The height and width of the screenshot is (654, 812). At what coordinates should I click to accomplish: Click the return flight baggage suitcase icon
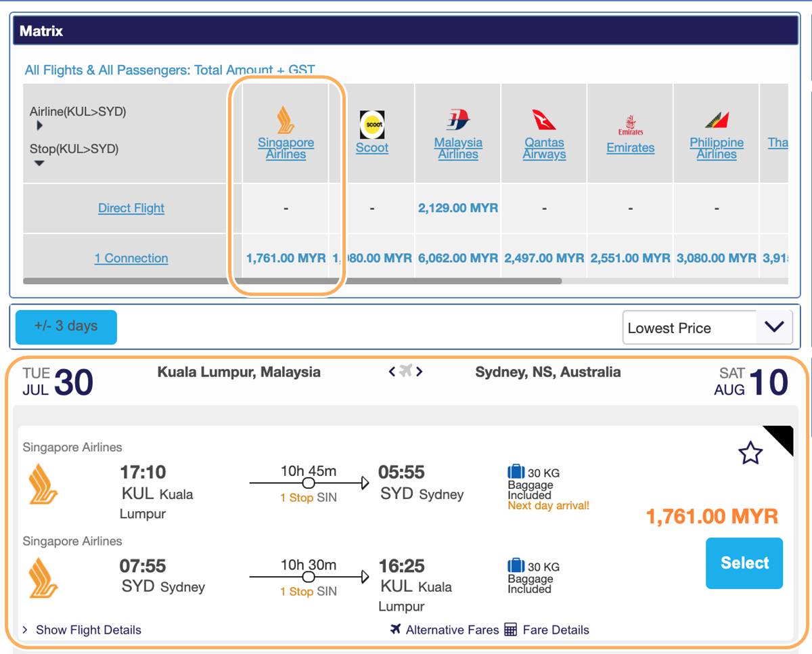(516, 565)
